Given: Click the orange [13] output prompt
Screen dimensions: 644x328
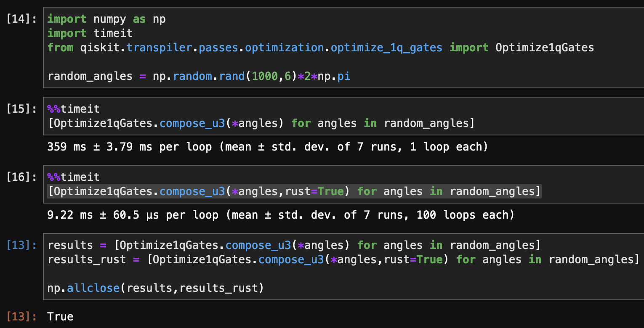Looking at the screenshot, I should coord(19,316).
